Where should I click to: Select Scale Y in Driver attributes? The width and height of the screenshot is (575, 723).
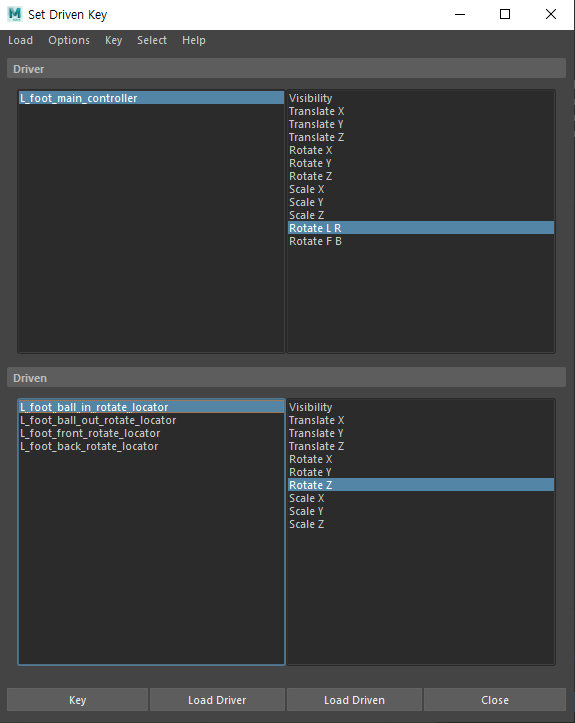[421, 202]
